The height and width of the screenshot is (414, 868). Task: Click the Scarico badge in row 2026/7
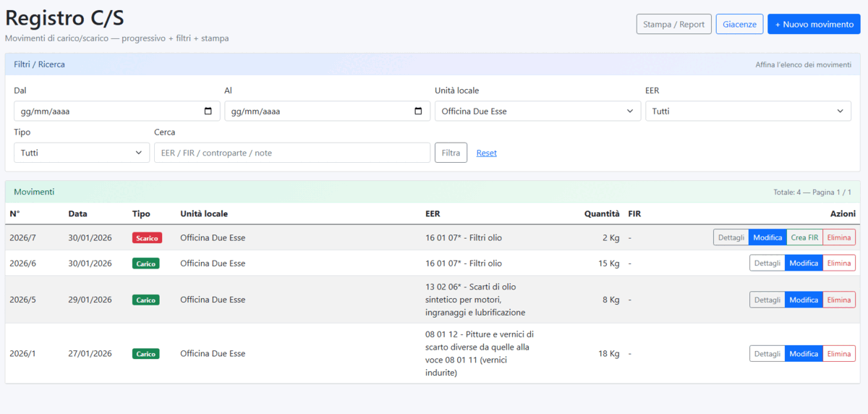click(147, 238)
